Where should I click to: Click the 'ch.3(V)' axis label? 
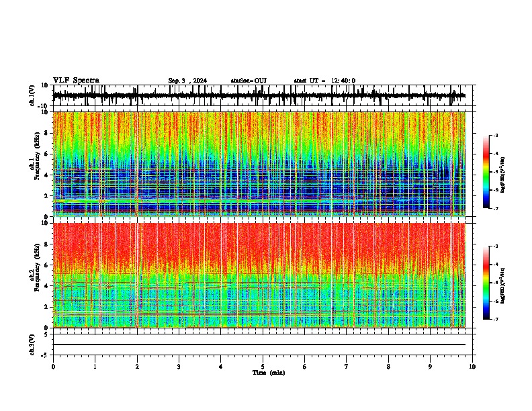[x=32, y=345]
